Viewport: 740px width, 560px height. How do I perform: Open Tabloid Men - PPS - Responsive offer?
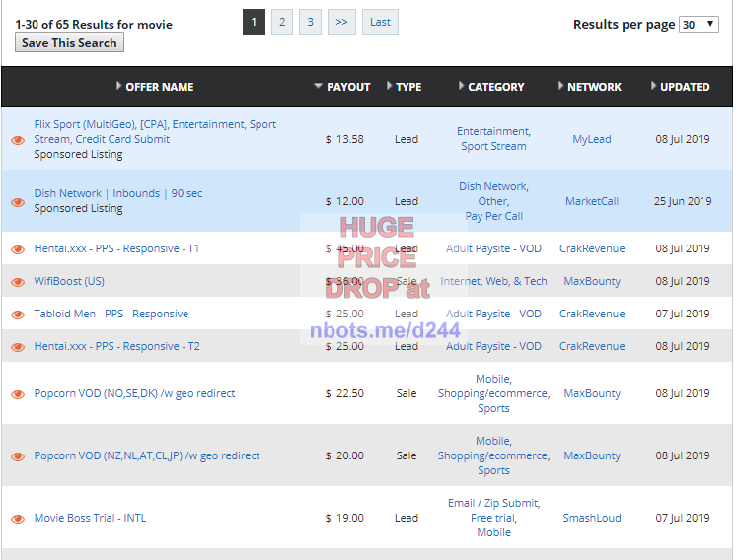point(111,314)
